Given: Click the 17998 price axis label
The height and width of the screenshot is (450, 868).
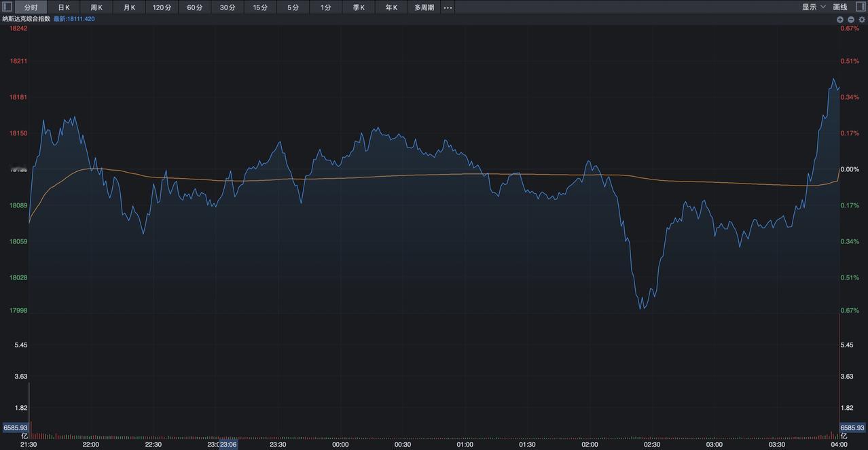Looking at the screenshot, I should pos(19,311).
